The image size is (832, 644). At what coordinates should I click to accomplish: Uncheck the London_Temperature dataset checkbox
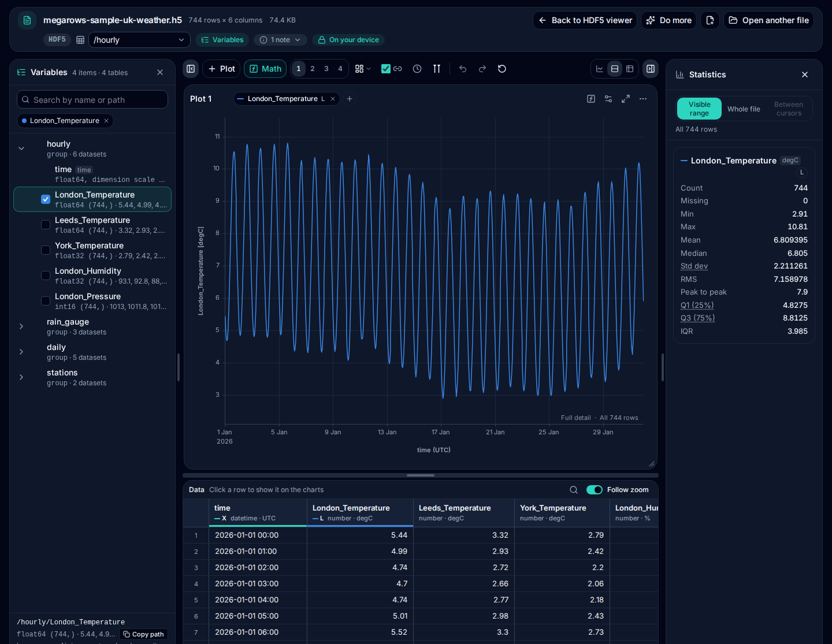(46, 199)
